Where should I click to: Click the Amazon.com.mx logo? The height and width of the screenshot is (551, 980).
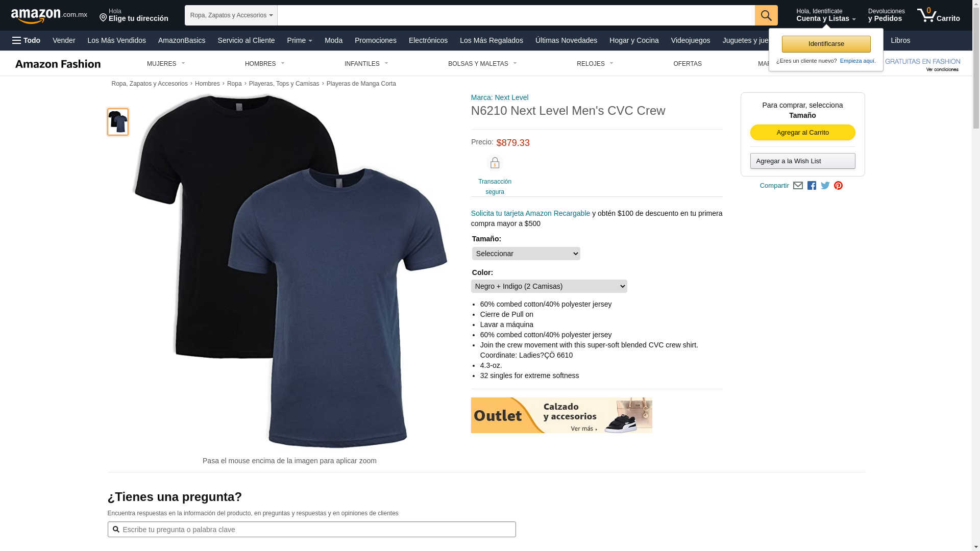[49, 16]
